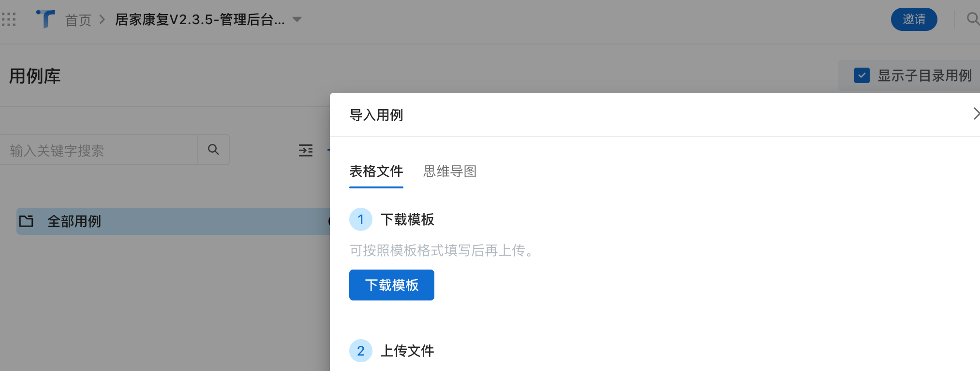Screen dimensions: 980x371
Task: Click the folder icon beside 全部用例
Action: tap(26, 221)
